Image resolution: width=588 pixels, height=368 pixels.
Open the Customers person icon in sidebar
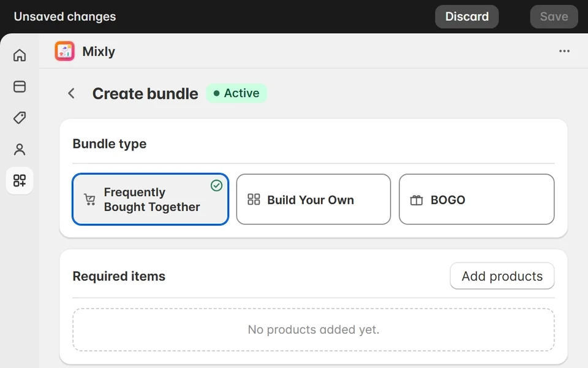[20, 150]
